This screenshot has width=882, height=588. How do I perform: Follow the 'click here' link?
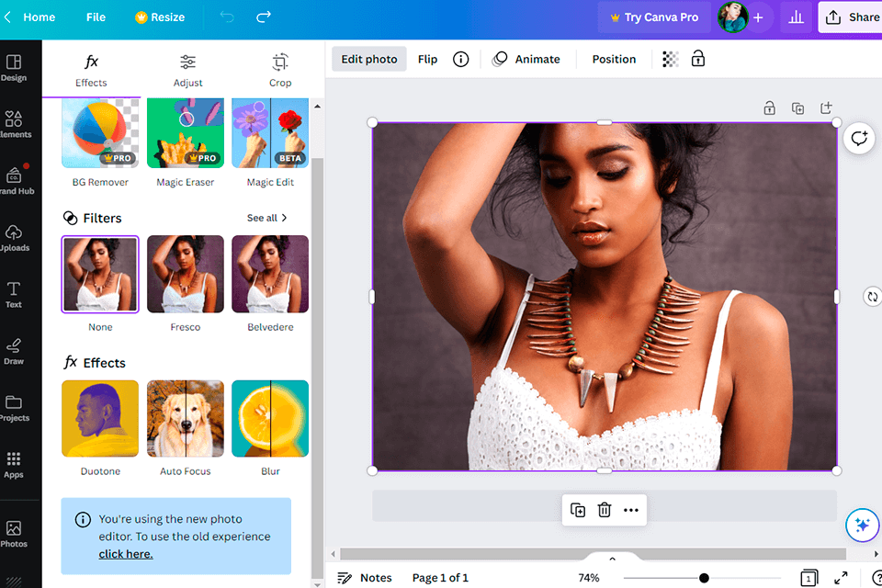(x=126, y=554)
